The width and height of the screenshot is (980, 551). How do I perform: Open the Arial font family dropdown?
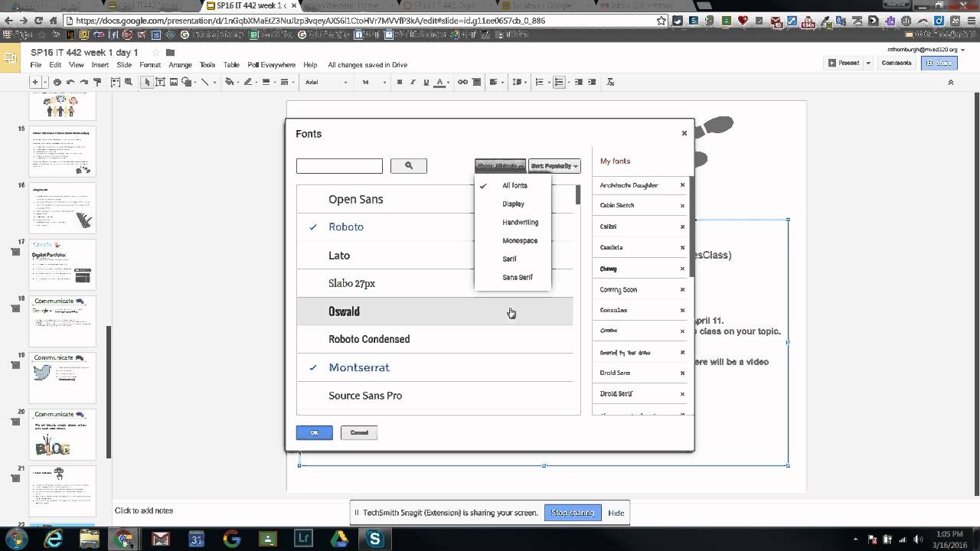coord(326,82)
